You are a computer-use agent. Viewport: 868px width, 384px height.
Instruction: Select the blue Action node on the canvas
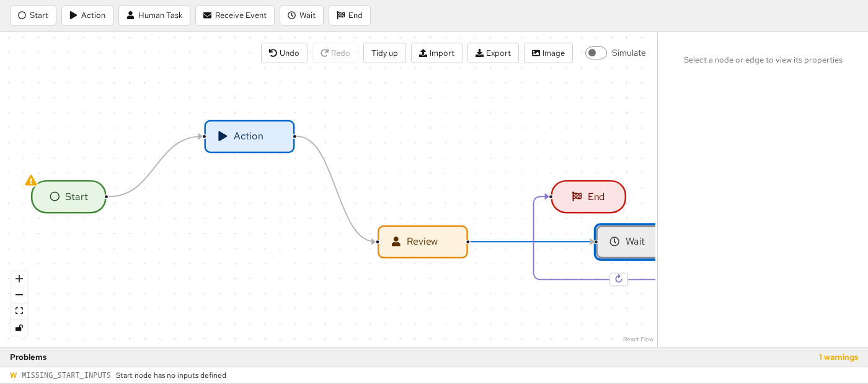point(249,136)
